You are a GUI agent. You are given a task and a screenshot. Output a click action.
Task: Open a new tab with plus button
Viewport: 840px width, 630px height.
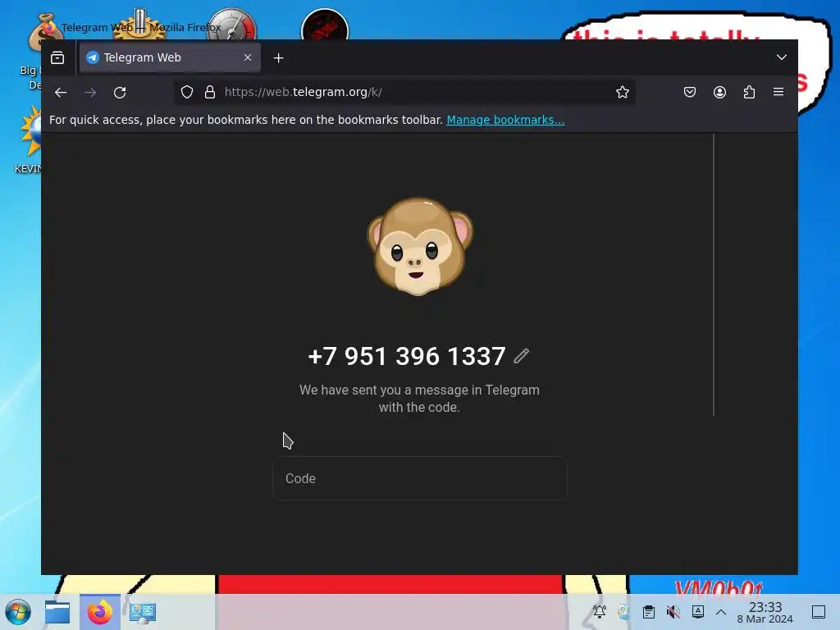(x=279, y=58)
